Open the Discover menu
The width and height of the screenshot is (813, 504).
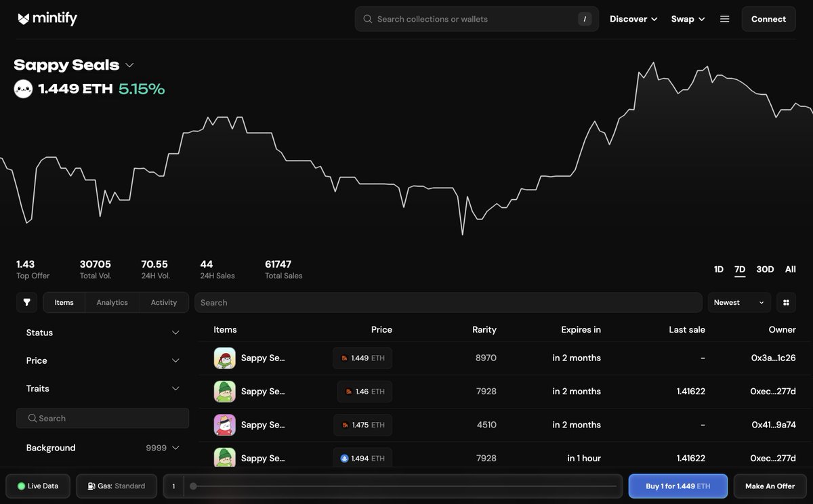coord(633,19)
